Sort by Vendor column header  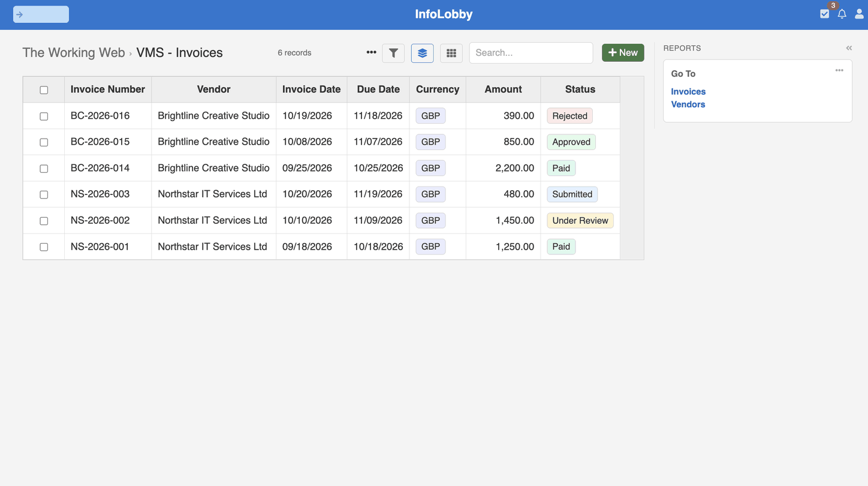coord(214,89)
